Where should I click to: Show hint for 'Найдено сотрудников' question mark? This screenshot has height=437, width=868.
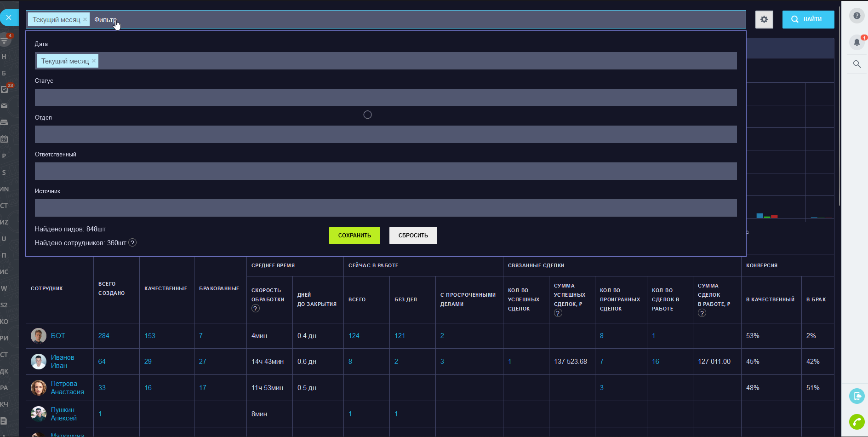point(132,243)
